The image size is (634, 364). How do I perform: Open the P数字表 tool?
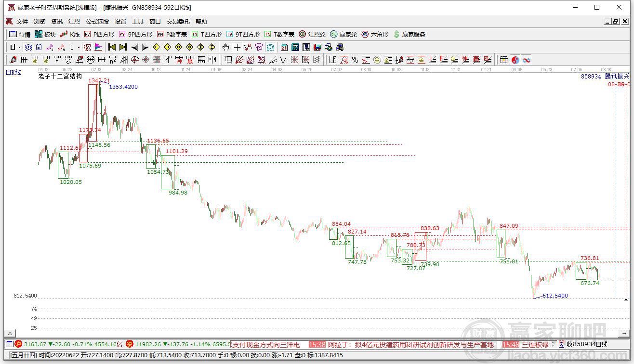click(x=172, y=34)
